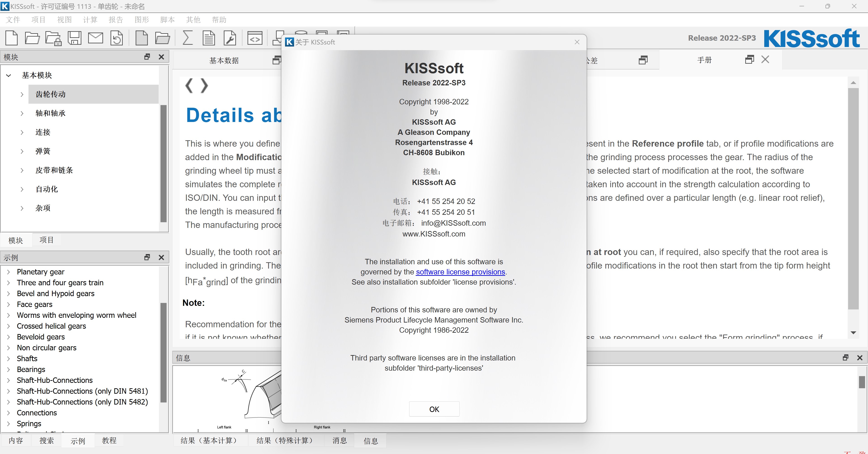Expand the 连接 module group
The width and height of the screenshot is (868, 454).
pos(22,132)
